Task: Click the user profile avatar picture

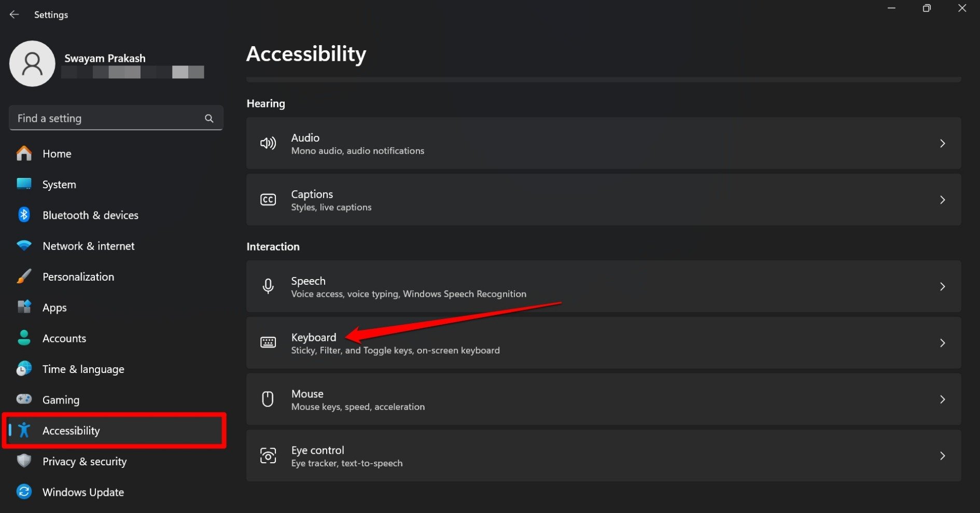Action: (x=32, y=64)
